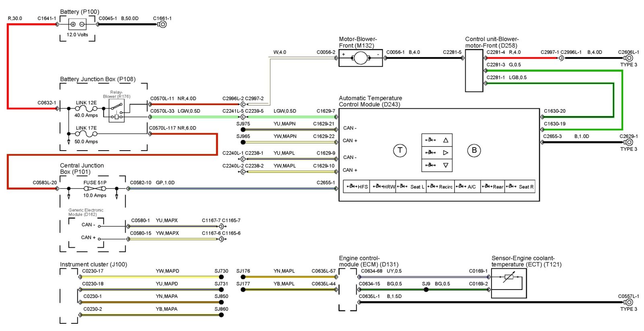The height and width of the screenshot is (331, 644).
Task: Click the Battery P100 symbol
Action: click(77, 25)
